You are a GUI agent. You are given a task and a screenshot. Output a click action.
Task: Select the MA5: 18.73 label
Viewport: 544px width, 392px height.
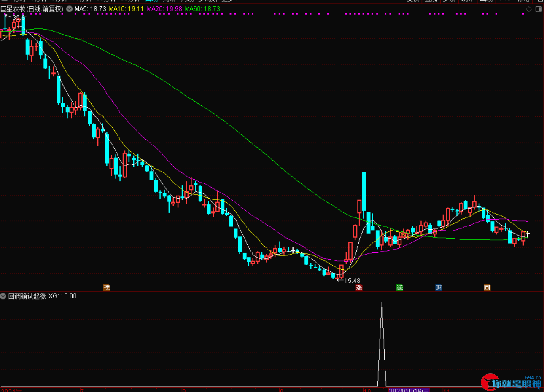[90, 9]
